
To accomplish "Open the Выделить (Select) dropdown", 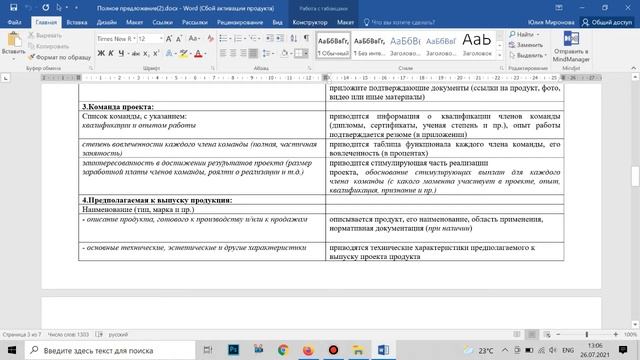I will pyautogui.click(x=528, y=55).
